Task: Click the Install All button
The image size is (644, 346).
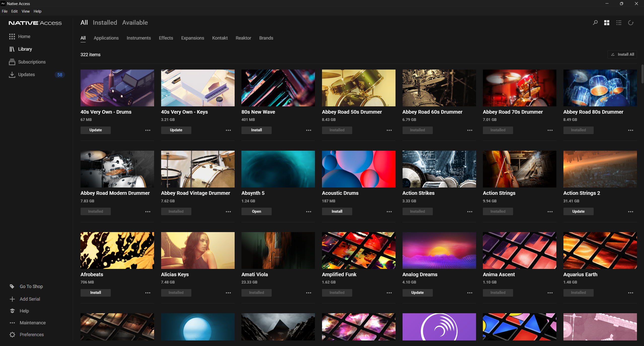Action: click(x=622, y=54)
